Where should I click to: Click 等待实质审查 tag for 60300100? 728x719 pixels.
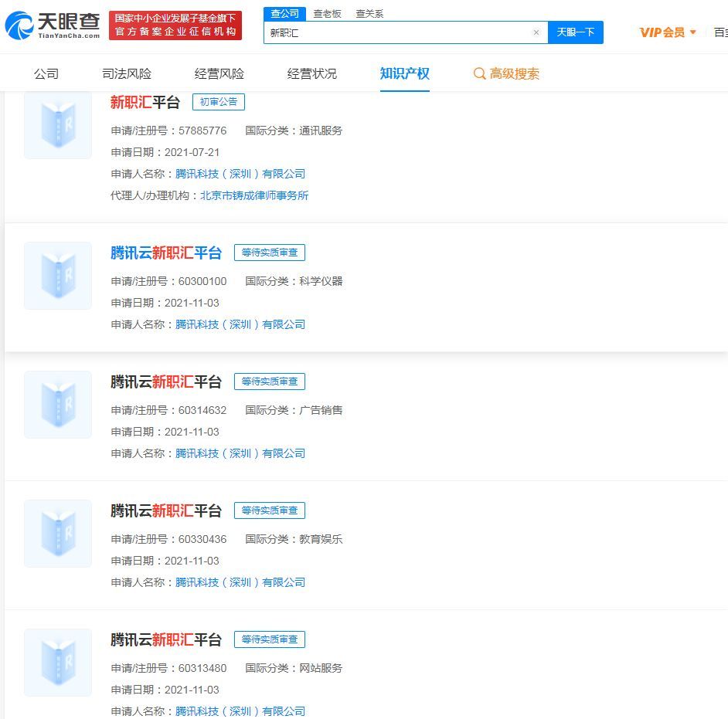(x=269, y=253)
